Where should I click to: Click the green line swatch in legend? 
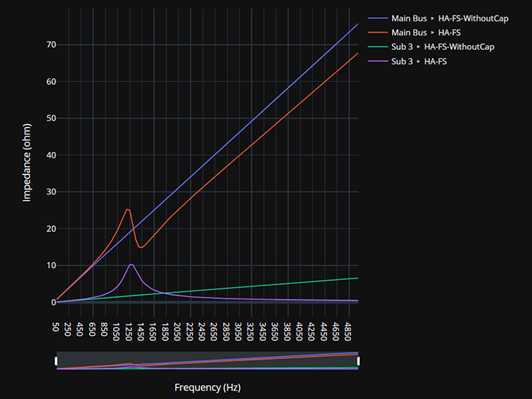click(378, 47)
